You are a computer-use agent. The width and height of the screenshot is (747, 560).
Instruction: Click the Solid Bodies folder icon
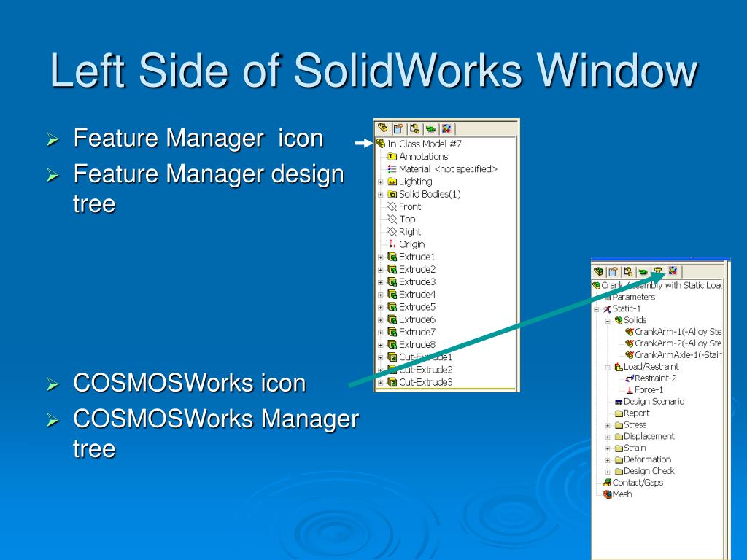392,194
